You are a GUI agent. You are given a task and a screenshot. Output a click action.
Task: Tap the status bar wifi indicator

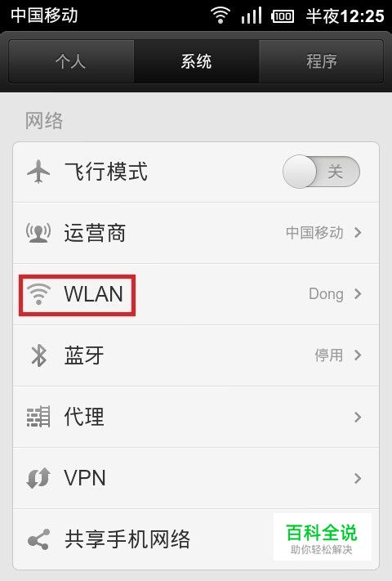coord(220,16)
